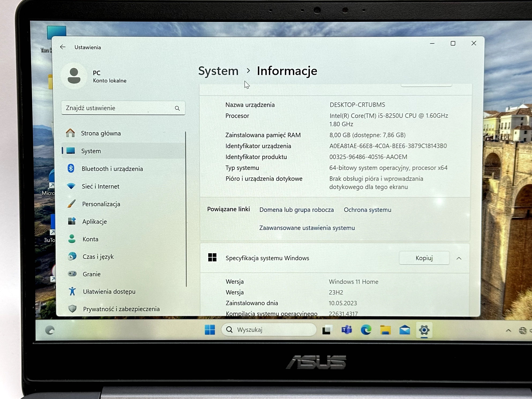532x399 pixels.
Task: Click the device name DESKTOP-CRTUBMS
Action: coord(357,105)
